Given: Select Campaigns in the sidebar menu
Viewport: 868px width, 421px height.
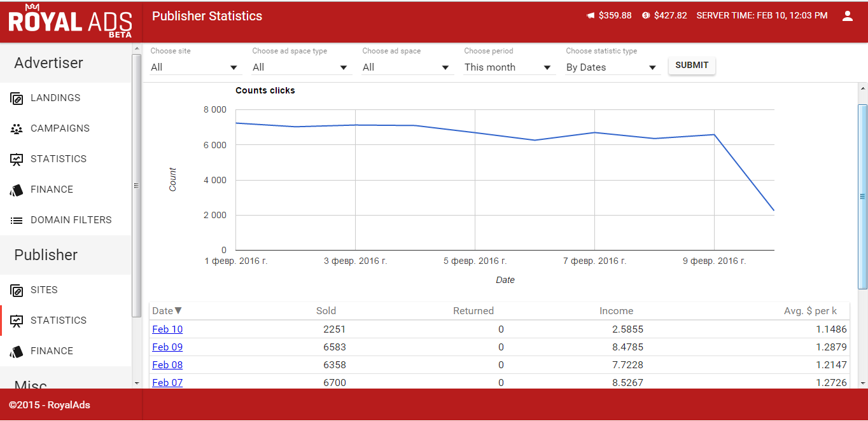Looking at the screenshot, I should [x=60, y=128].
